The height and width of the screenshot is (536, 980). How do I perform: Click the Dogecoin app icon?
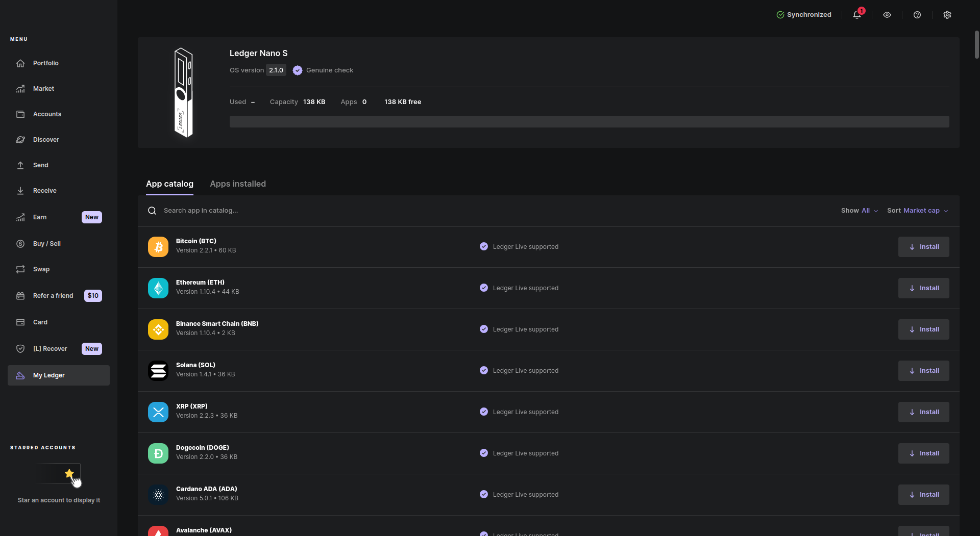point(158,453)
